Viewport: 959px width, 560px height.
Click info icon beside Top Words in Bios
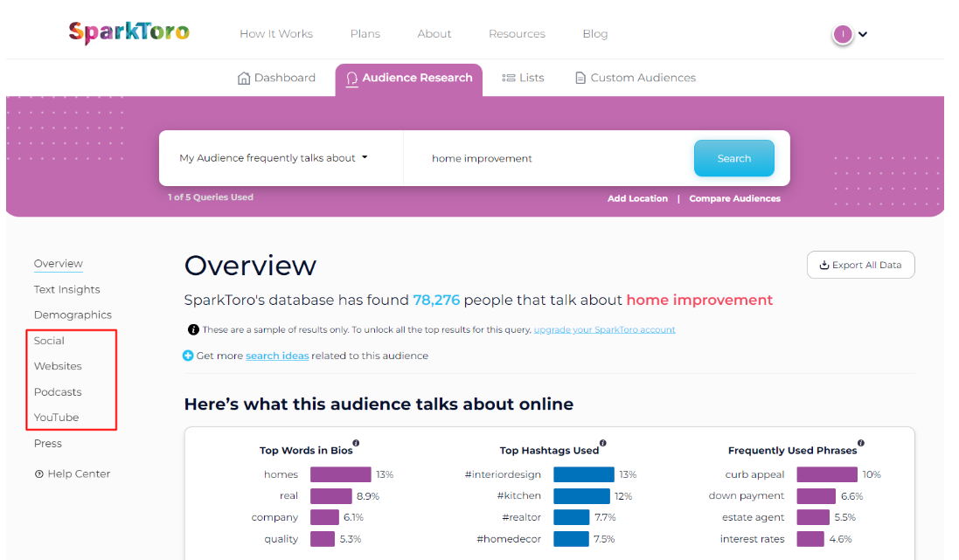[356, 443]
